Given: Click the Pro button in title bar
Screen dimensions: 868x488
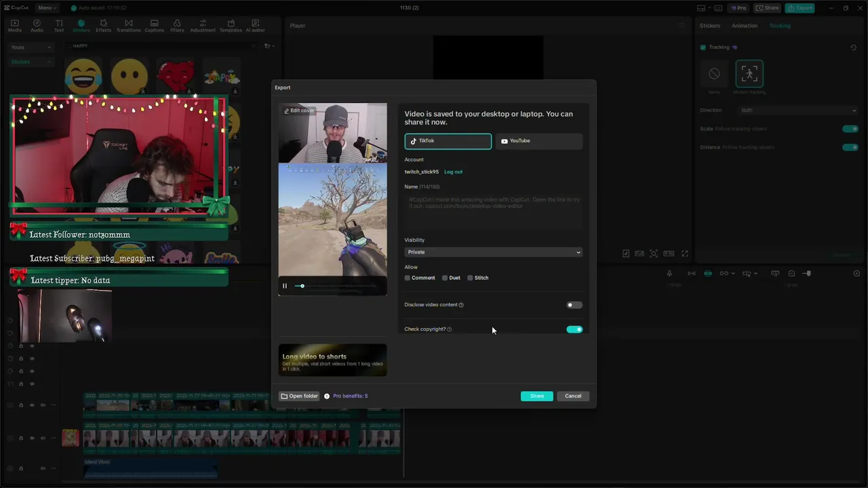Looking at the screenshot, I should [738, 8].
